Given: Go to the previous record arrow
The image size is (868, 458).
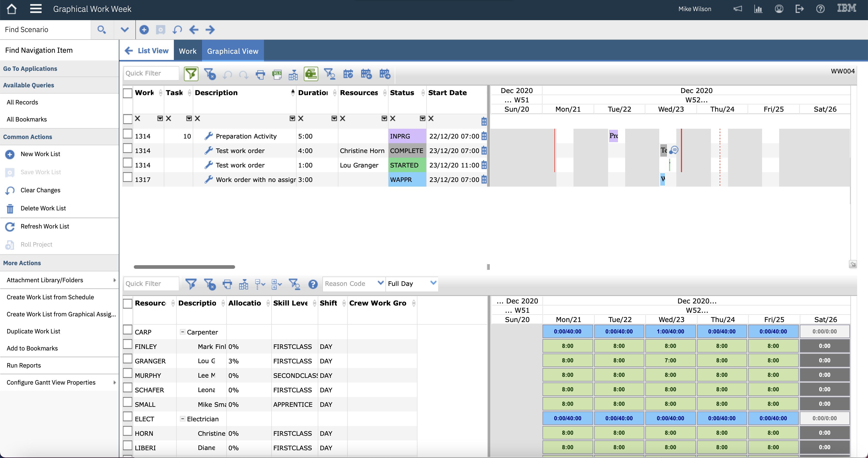Looking at the screenshot, I should (x=194, y=30).
